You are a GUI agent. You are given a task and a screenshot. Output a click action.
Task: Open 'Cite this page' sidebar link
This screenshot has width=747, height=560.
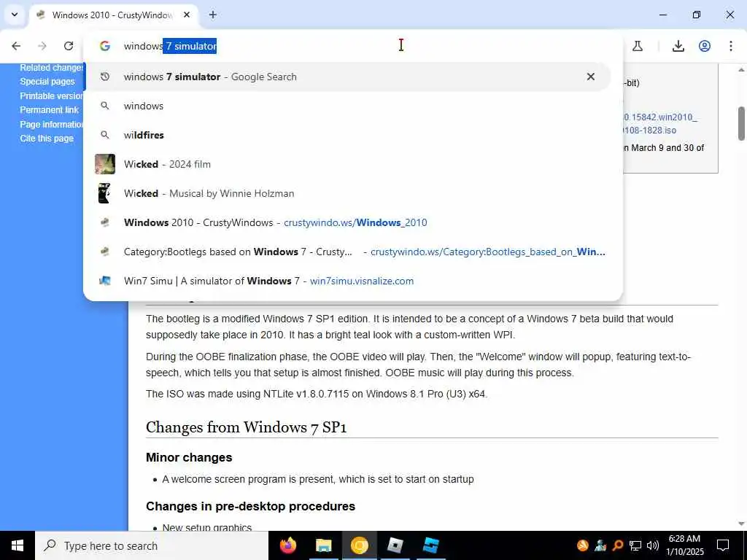[x=47, y=138]
